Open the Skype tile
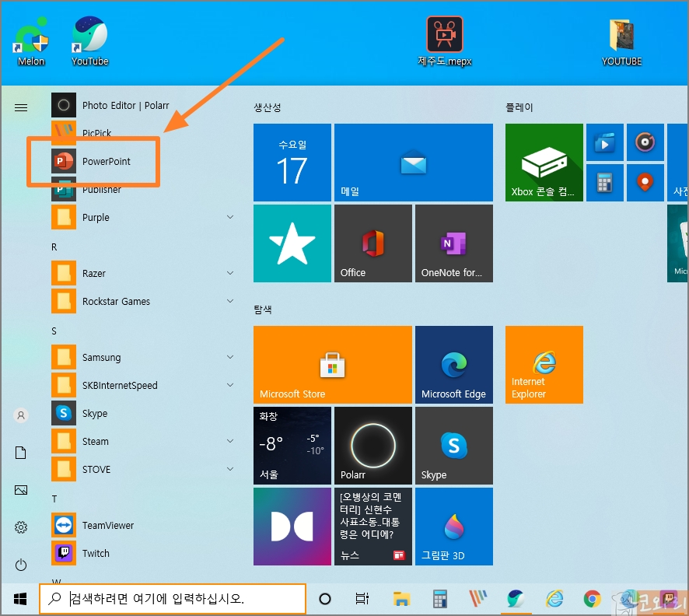 (x=454, y=445)
